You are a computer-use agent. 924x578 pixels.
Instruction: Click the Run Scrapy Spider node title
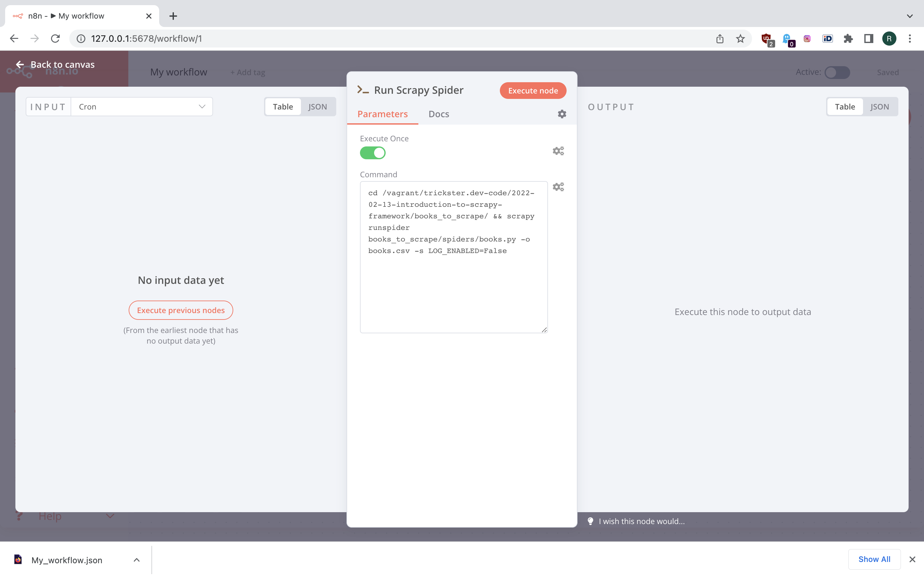coord(418,90)
